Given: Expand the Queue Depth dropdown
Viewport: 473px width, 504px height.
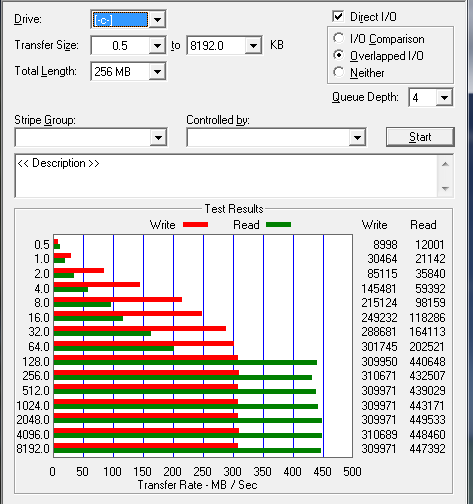Looking at the screenshot, I should pos(444,98).
